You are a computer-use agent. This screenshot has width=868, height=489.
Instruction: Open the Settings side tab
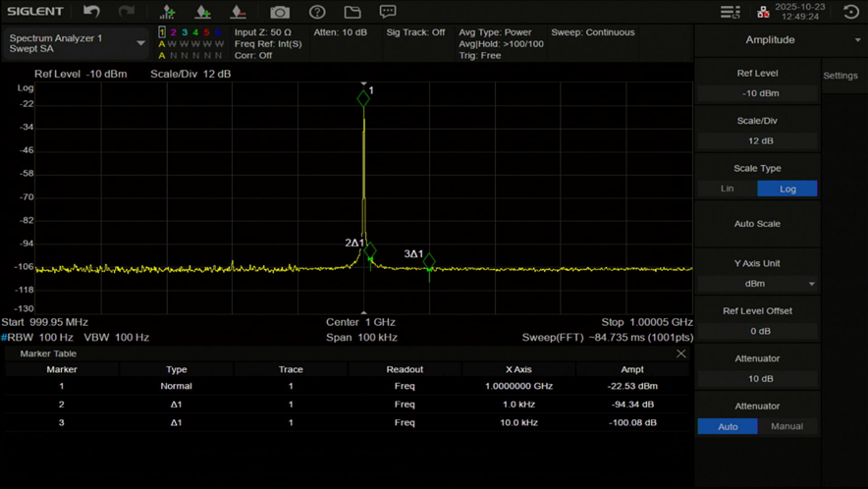pos(841,76)
